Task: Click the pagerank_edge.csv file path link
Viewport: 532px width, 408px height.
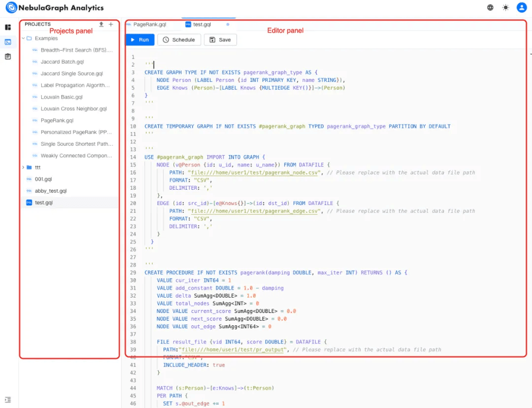Action: 255,211
